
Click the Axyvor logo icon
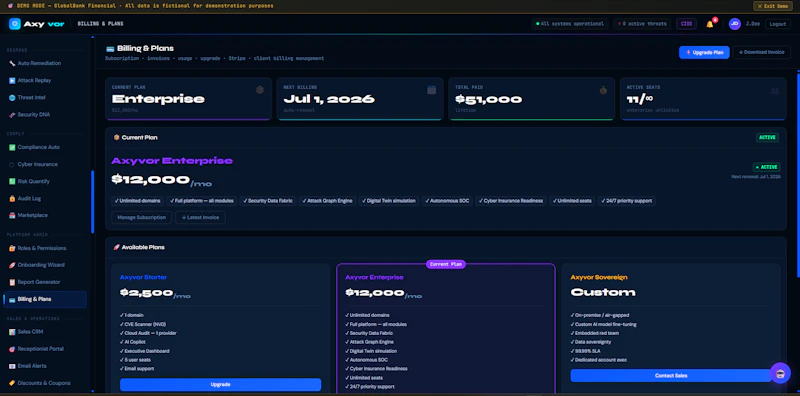pos(15,24)
